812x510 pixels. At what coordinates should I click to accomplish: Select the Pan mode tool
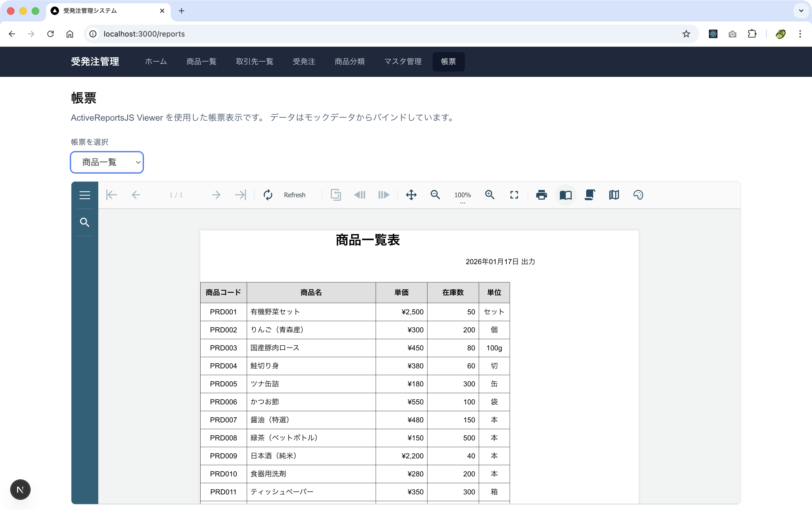click(411, 195)
